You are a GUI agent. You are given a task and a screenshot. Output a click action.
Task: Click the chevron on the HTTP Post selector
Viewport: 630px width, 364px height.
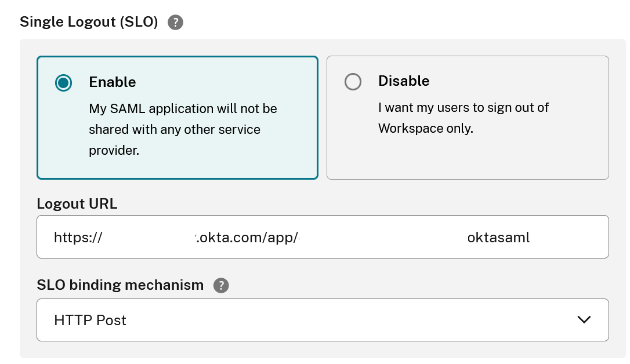[585, 319]
